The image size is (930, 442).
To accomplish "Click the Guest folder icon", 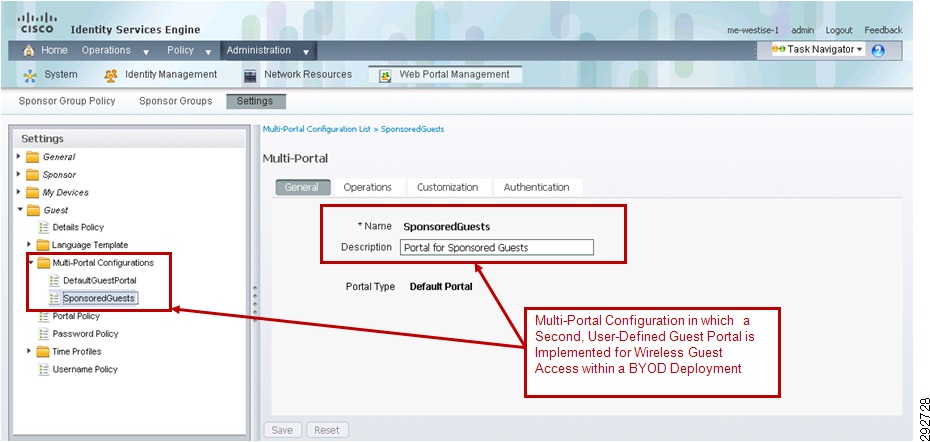I will tap(33, 210).
